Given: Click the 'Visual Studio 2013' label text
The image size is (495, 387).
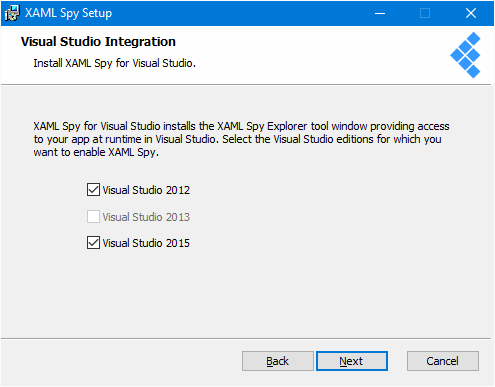Looking at the screenshot, I should (x=146, y=217).
